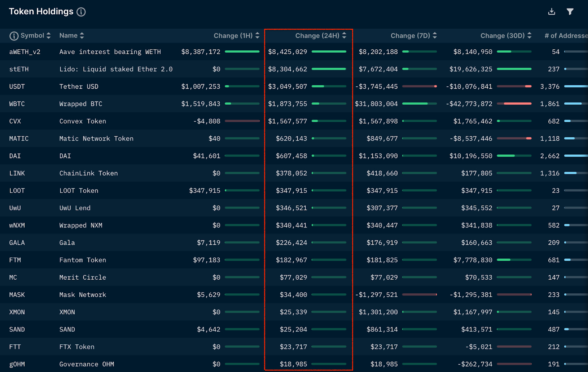Click the Token Holdings heading
This screenshot has width=588, height=372.
tap(41, 11)
